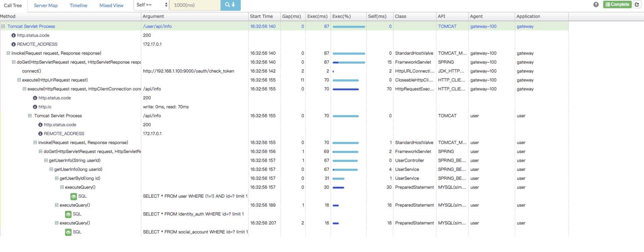The width and height of the screenshot is (644, 252).
Task: Click the Exec(%) bar of the top row
Action: coord(348,26)
